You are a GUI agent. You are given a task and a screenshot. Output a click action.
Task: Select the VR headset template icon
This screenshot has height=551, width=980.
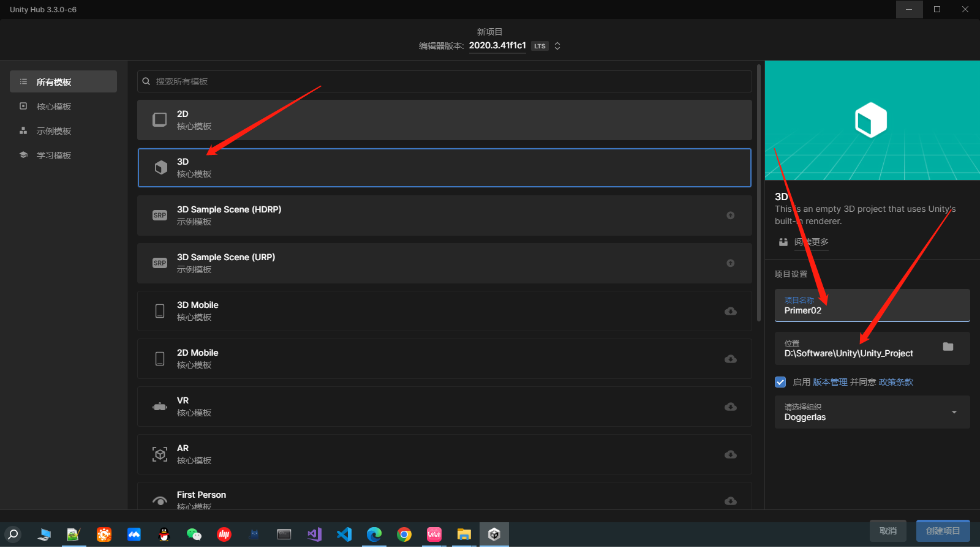coord(160,407)
